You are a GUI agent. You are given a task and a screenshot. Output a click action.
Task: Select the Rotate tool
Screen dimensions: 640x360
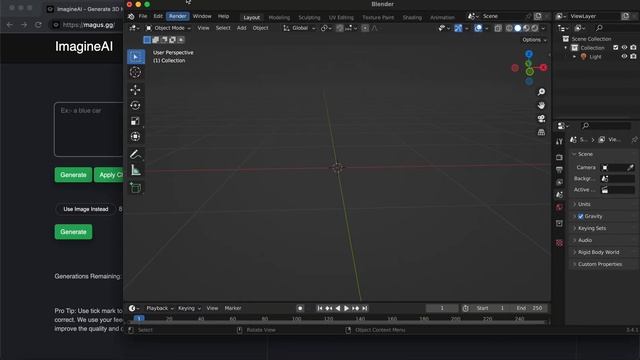(136, 105)
